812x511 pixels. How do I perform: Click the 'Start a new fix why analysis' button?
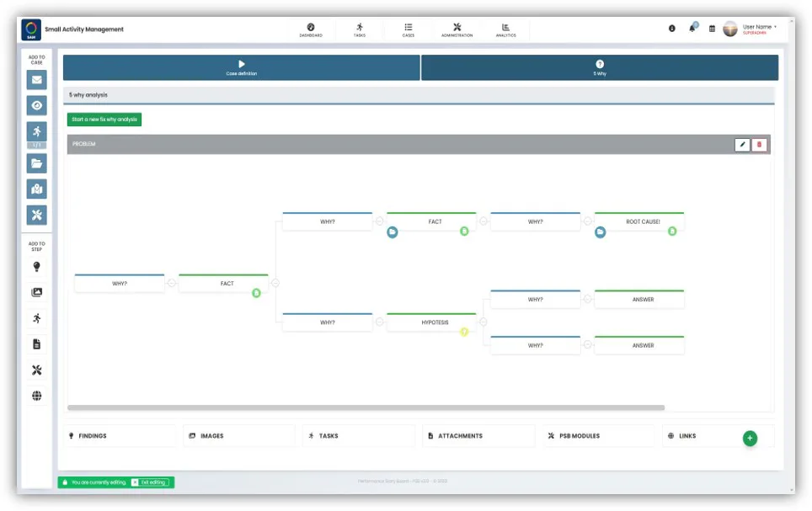(x=104, y=120)
